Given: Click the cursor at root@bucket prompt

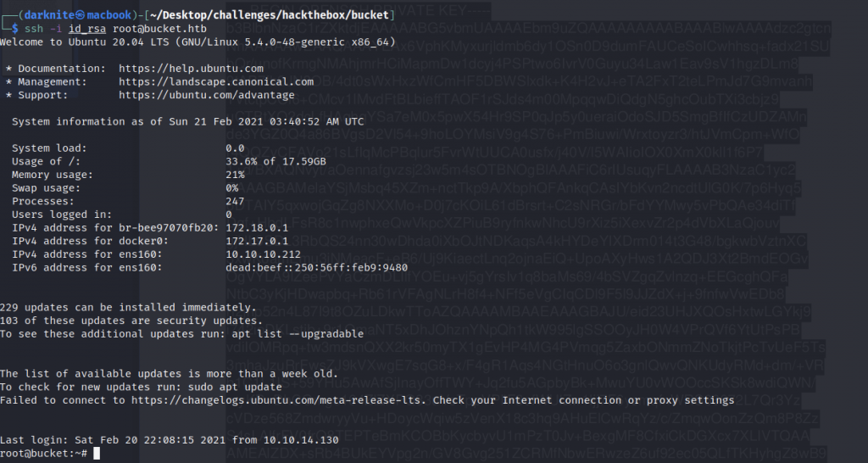Looking at the screenshot, I should [97, 454].
